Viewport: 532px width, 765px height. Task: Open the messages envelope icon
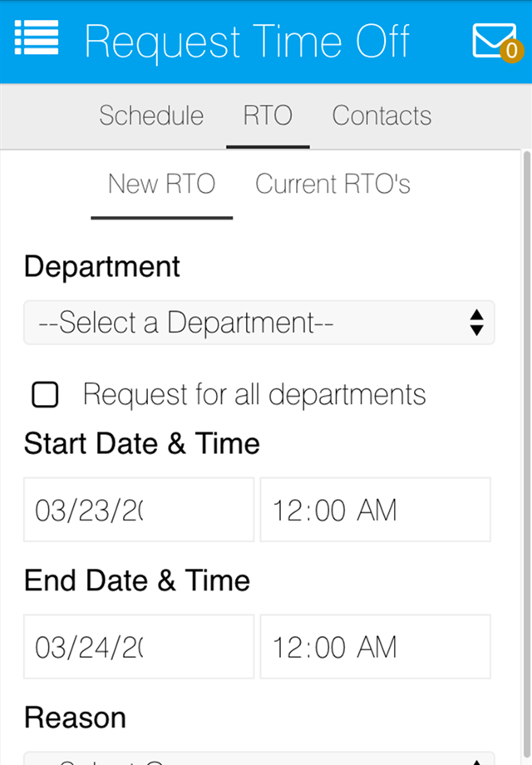(494, 41)
